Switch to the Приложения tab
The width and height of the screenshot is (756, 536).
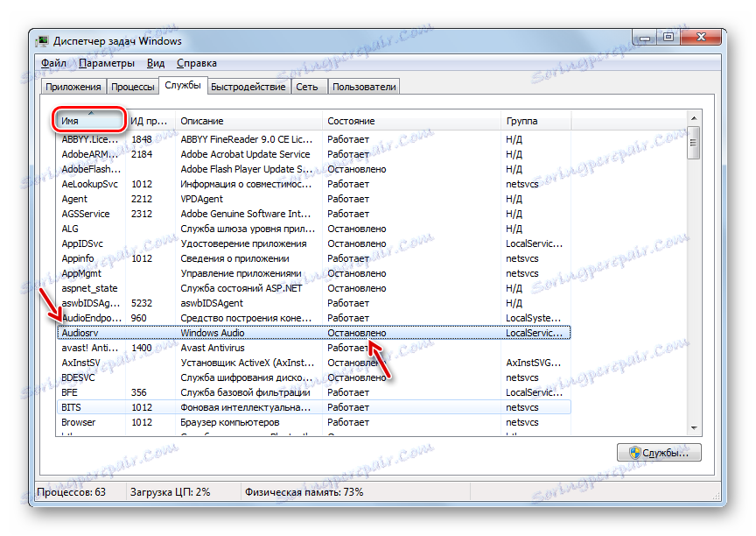[73, 87]
